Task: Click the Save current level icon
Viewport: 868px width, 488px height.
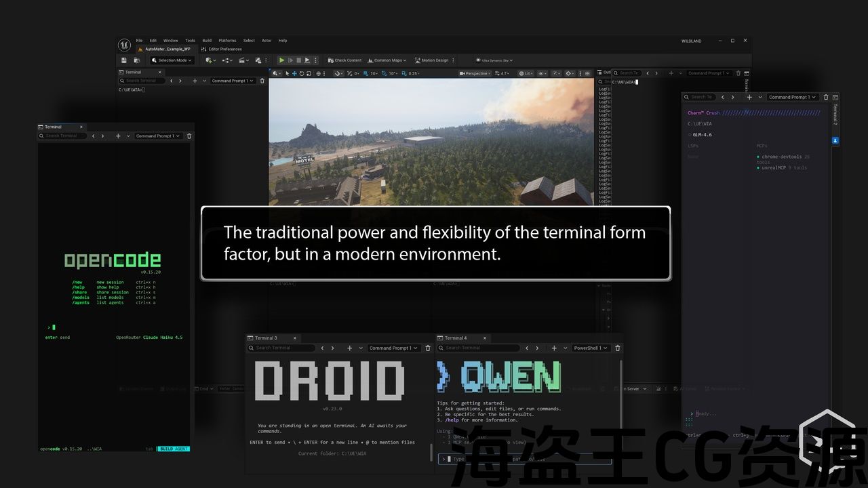Action: click(124, 60)
